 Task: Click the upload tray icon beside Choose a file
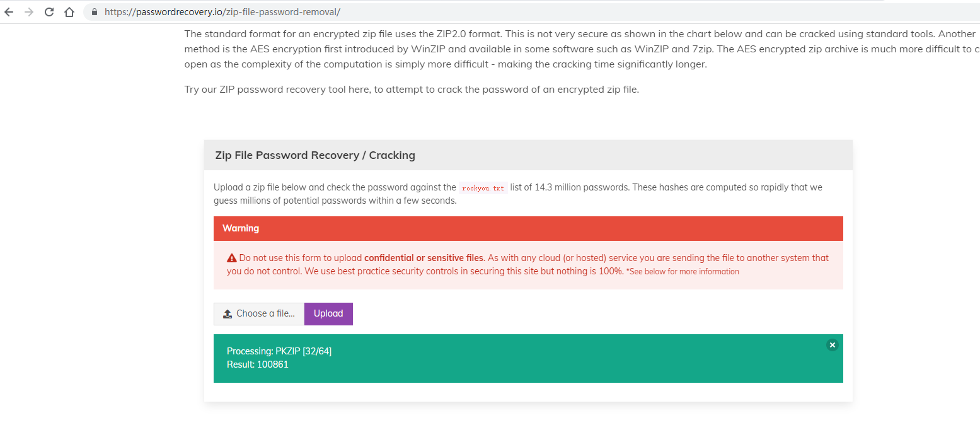[x=228, y=314]
